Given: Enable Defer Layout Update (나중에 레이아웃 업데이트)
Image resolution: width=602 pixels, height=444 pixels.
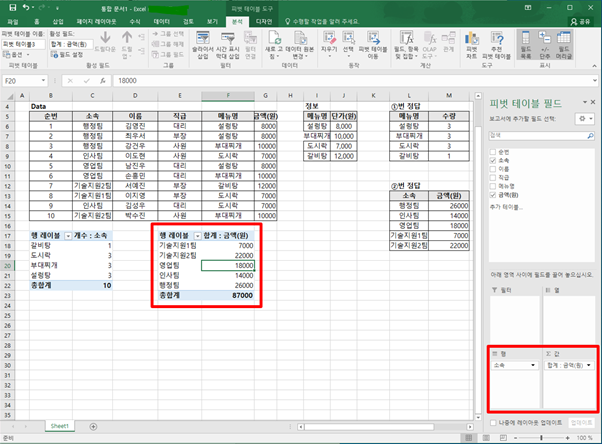Looking at the screenshot, I should click(493, 422).
